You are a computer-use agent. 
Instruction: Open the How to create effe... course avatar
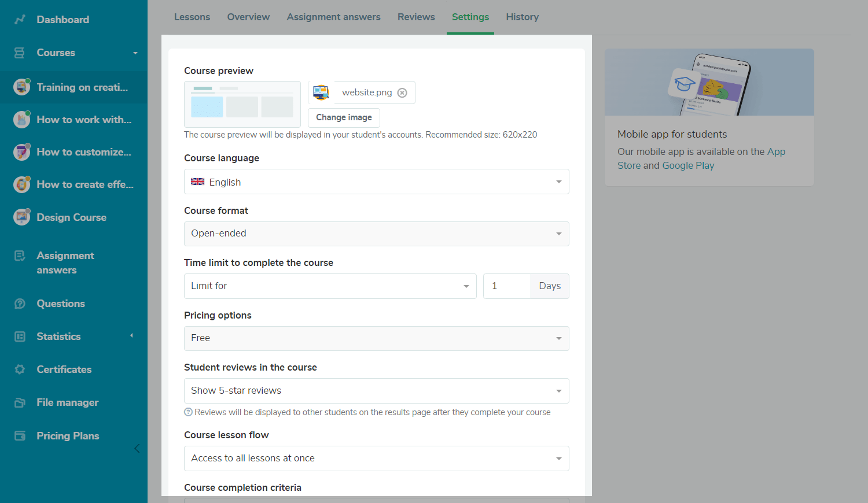coord(22,184)
